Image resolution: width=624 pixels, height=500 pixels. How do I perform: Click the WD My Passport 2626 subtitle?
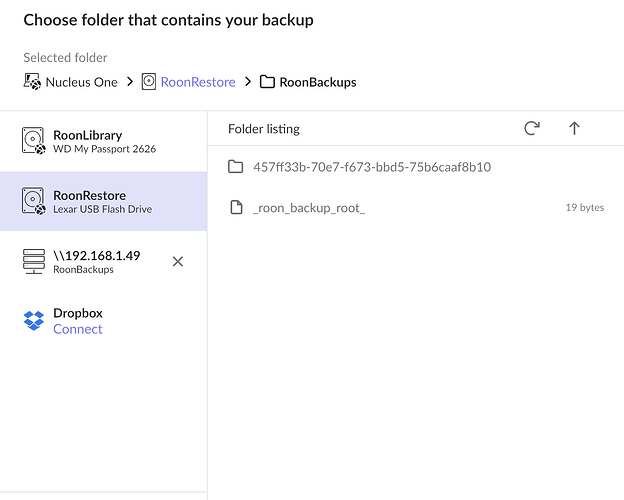coord(104,149)
